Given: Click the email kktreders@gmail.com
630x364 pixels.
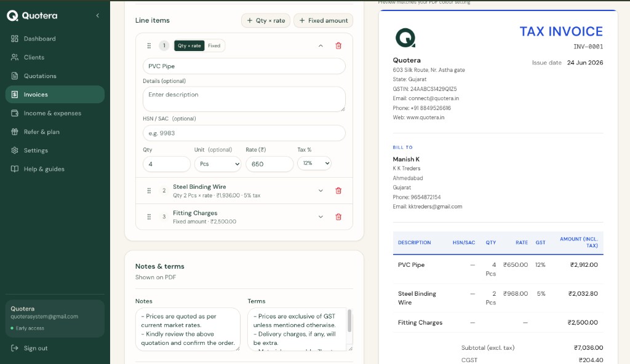Looking at the screenshot, I should coord(435,207).
